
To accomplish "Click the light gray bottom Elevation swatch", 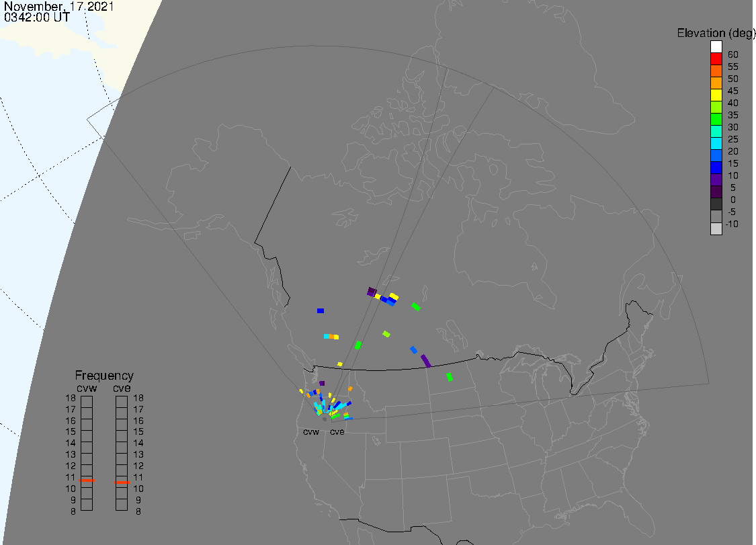I will 716,228.
